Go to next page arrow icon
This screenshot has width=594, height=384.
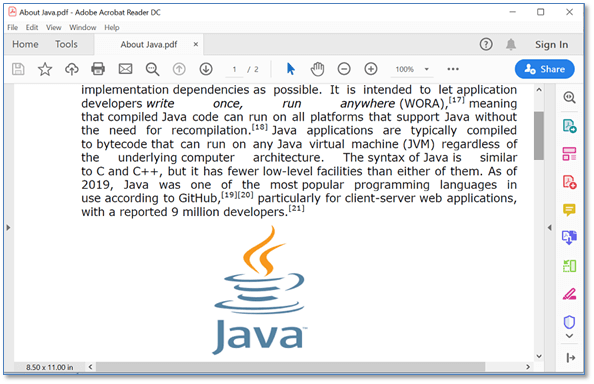tap(206, 69)
